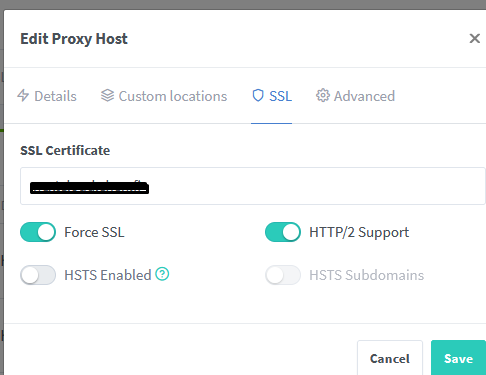
Task: Click the 'HTTP/2 Support' label text
Action: (359, 232)
